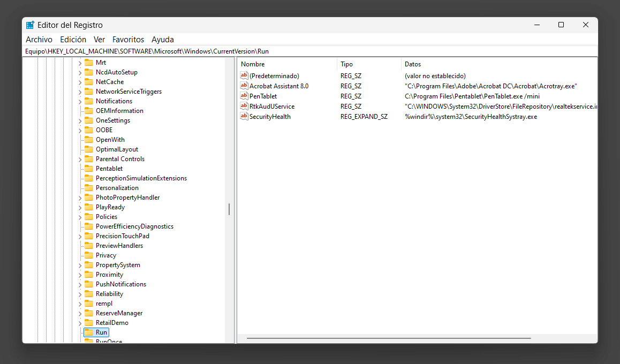Click the values pane horizontal scrollbar
The width and height of the screenshot is (620, 364).
point(389,338)
